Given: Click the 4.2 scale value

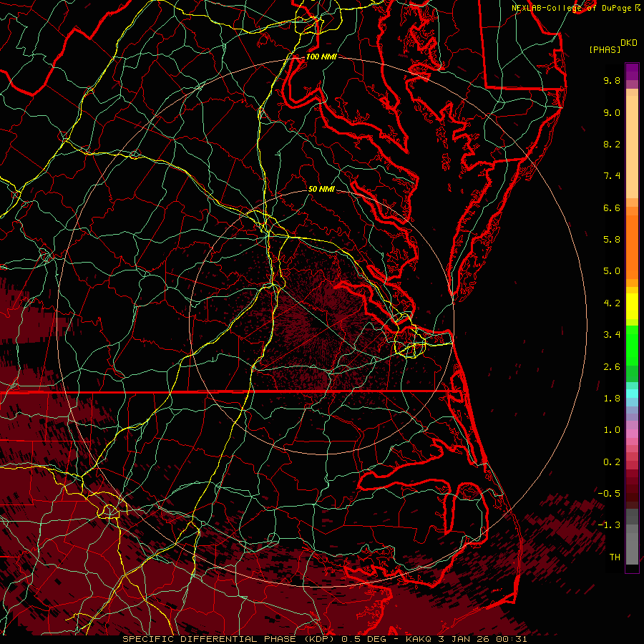Looking at the screenshot, I should (612, 303).
